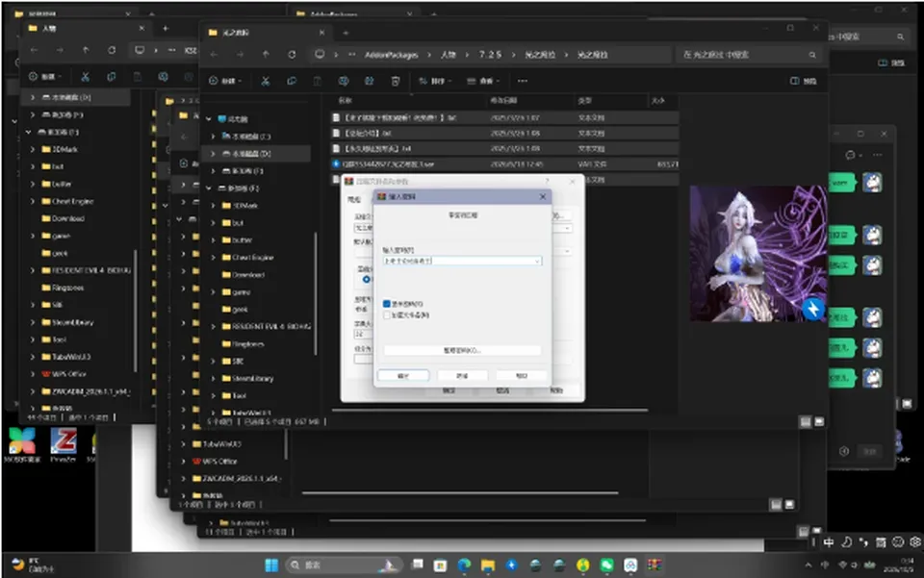Select the radio button in the rear WinRAR dialog
Image resolution: width=924 pixels, height=578 pixels.
(367, 279)
